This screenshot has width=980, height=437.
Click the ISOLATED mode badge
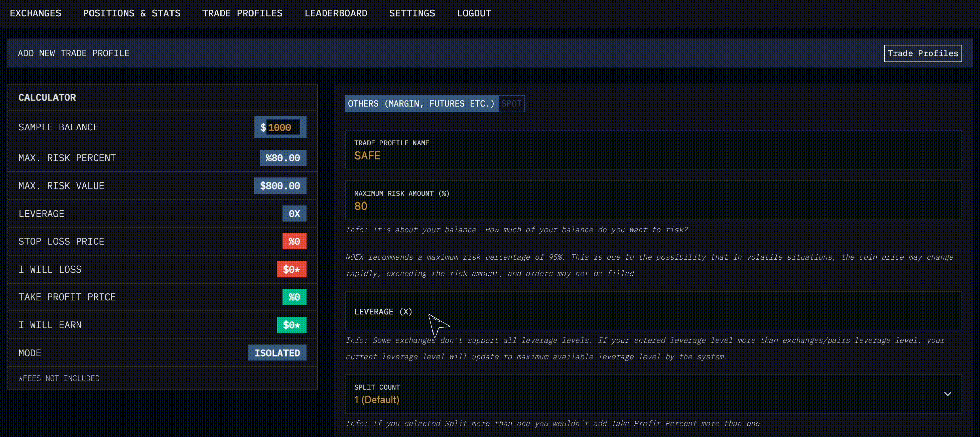coord(277,353)
